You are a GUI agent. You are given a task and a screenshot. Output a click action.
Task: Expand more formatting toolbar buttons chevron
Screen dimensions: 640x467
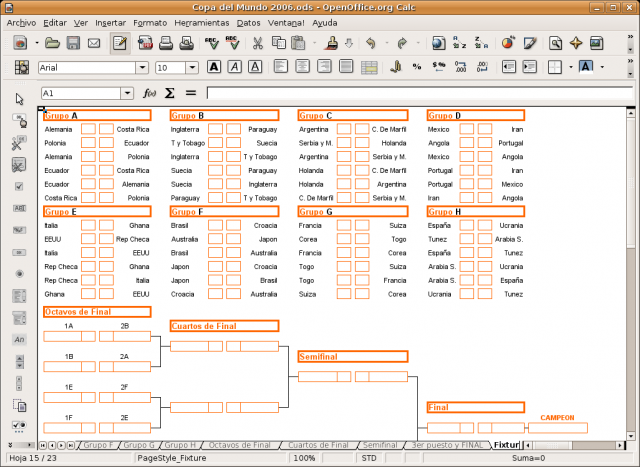pyautogui.click(x=630, y=61)
